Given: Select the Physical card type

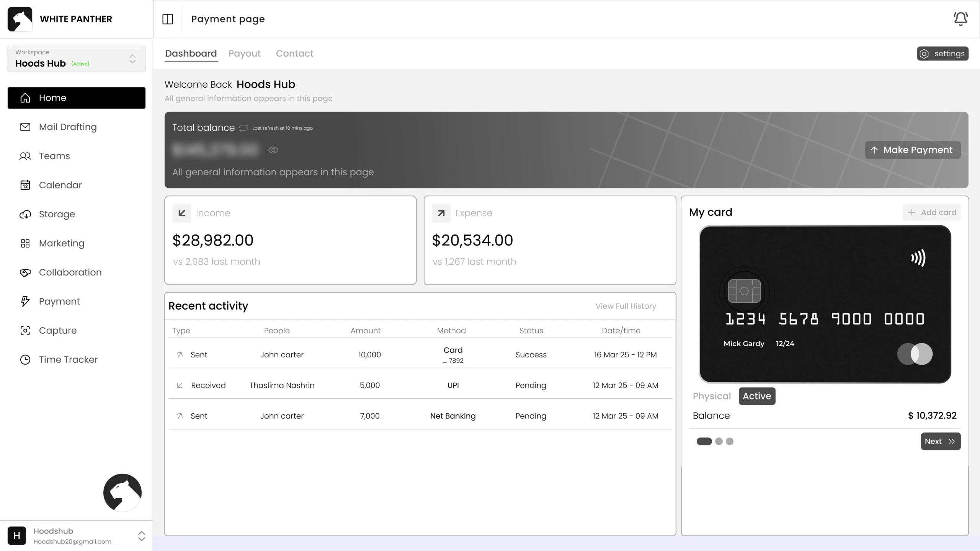Looking at the screenshot, I should point(712,396).
